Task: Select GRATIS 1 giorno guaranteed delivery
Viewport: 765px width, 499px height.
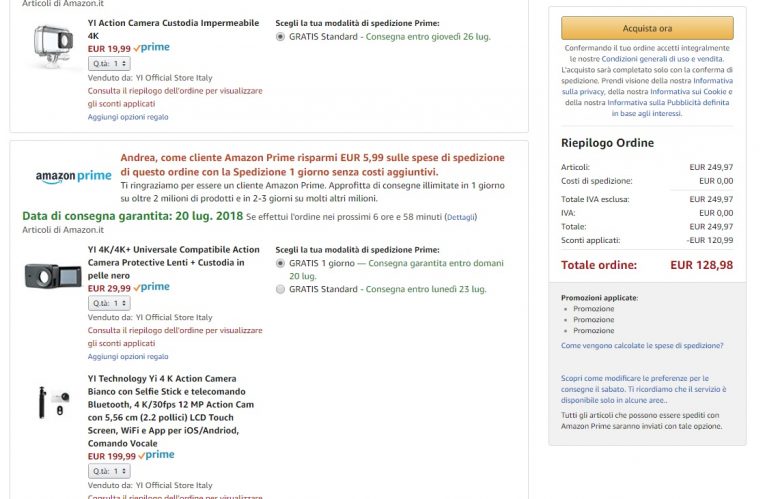Action: pyautogui.click(x=280, y=263)
